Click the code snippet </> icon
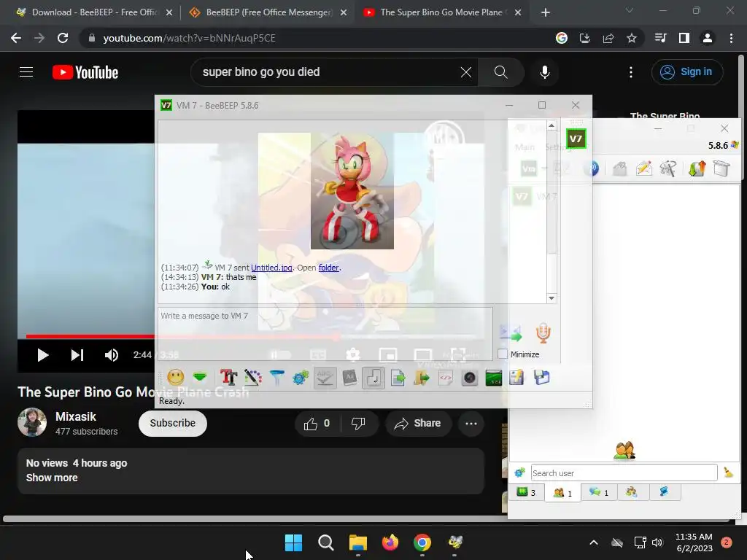Screen dimensions: 747x560 446,378
